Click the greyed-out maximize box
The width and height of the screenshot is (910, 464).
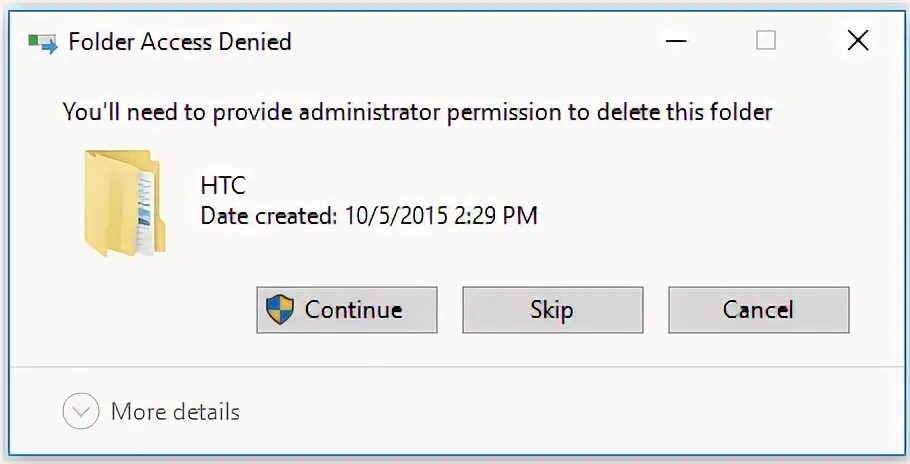pos(766,41)
